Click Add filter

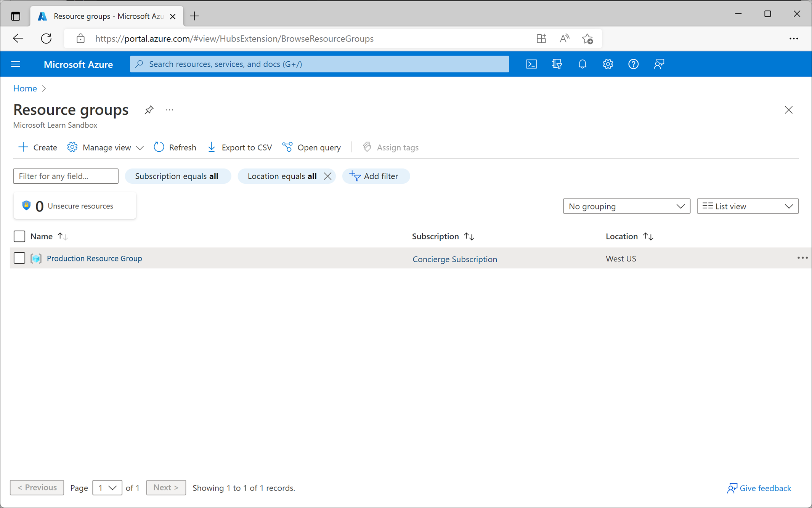pyautogui.click(x=376, y=176)
